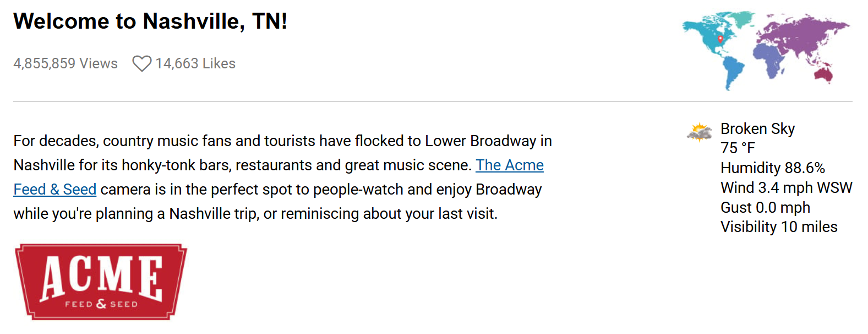
Task: Click the Gust 0.0 mph reading
Action: (765, 208)
